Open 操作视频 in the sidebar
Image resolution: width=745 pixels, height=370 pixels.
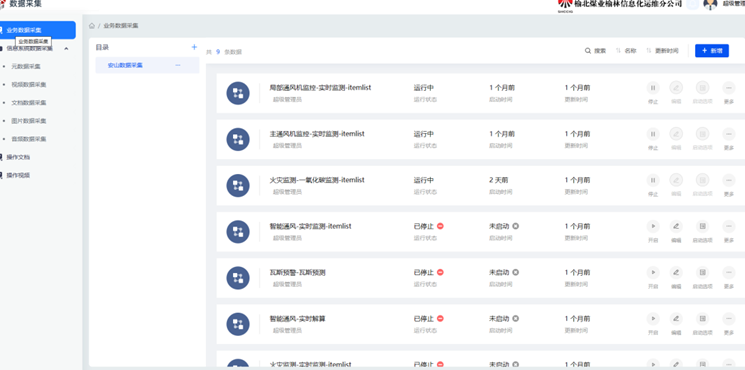pyautogui.click(x=18, y=175)
